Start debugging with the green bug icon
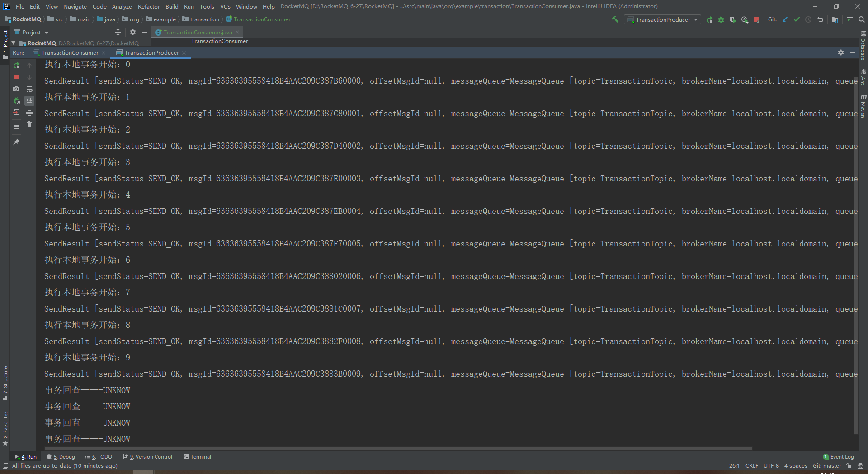The height and width of the screenshot is (474, 868). pos(721,19)
